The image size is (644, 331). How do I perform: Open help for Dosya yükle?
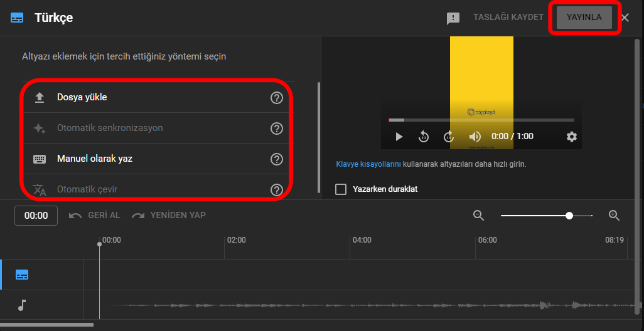click(276, 98)
